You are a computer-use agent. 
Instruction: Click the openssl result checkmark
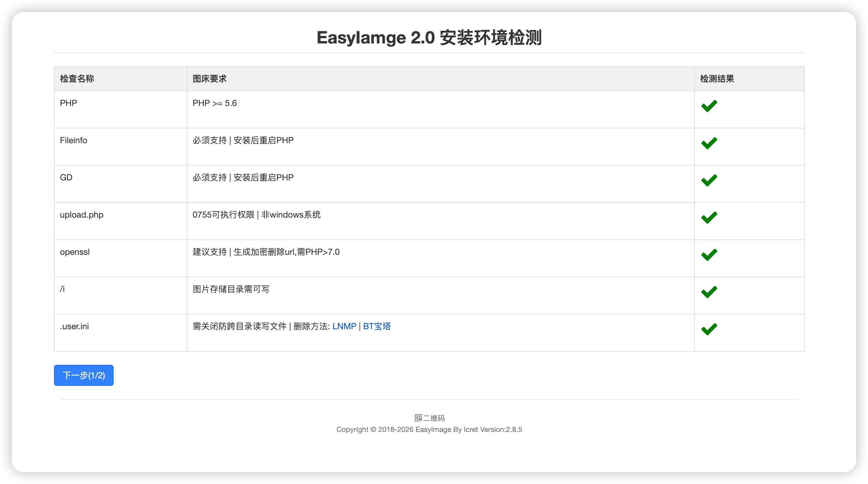709,255
